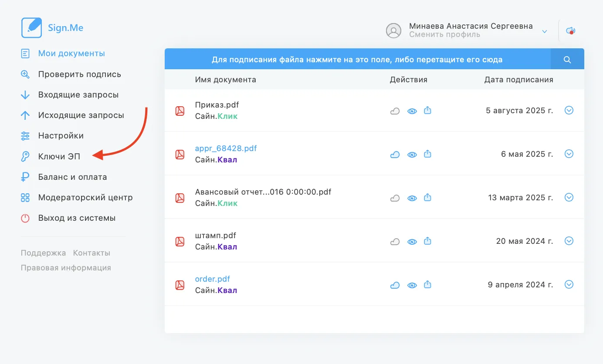
Task: Open the profile switch dropdown arrow
Action: [x=544, y=31]
